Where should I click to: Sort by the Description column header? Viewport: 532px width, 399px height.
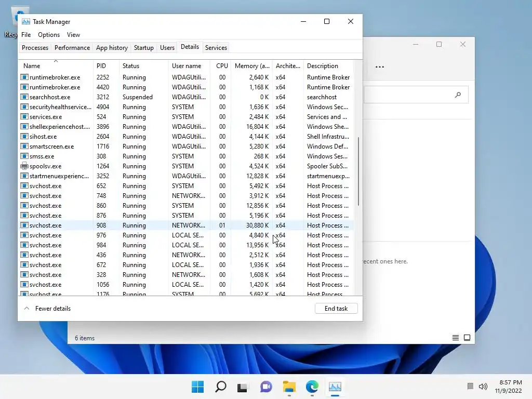328,66
